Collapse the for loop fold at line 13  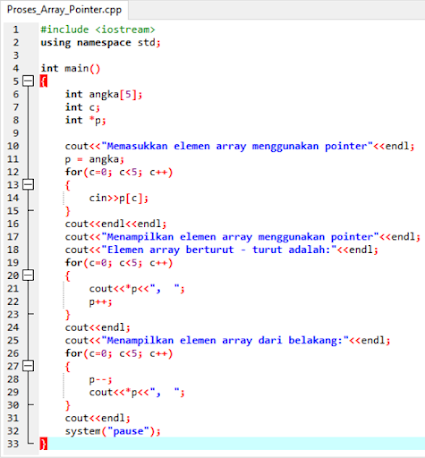pos(28,185)
